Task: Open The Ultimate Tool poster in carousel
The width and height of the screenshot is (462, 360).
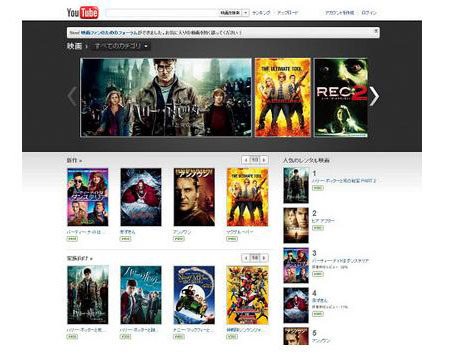Action: (x=283, y=97)
